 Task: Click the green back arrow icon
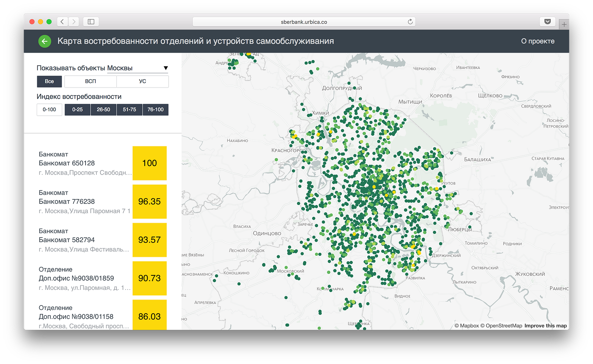[x=44, y=41]
